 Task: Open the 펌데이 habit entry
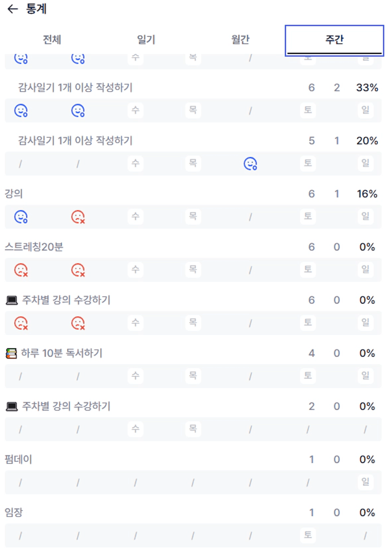tap(18, 459)
